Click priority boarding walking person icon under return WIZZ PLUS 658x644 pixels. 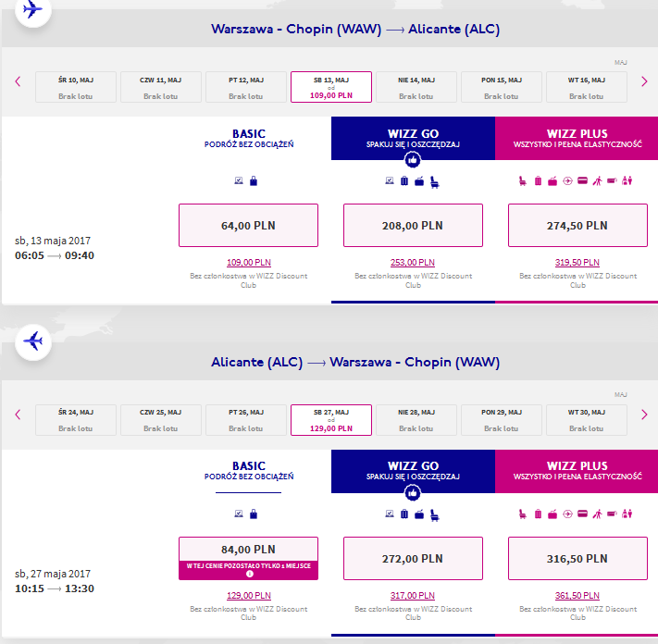tap(597, 514)
